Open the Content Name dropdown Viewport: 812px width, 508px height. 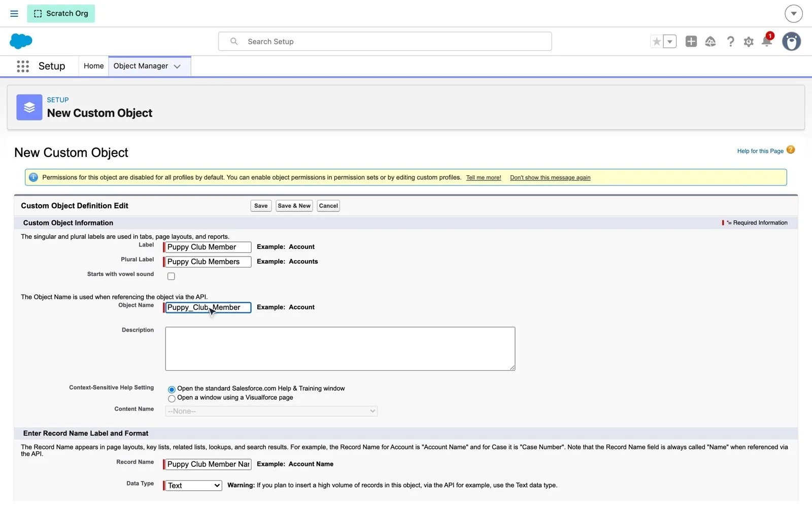click(272, 411)
